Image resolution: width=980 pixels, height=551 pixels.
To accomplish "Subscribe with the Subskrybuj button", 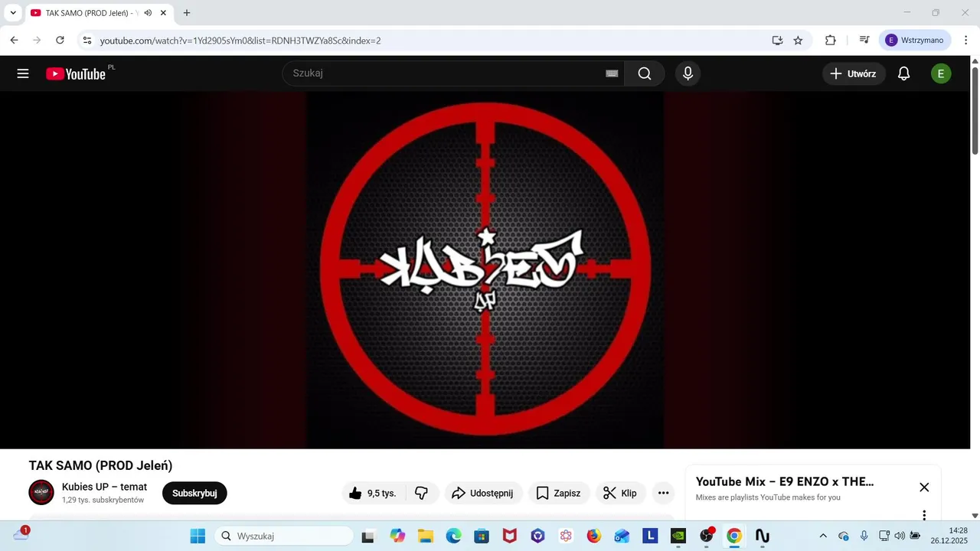I will tap(194, 493).
